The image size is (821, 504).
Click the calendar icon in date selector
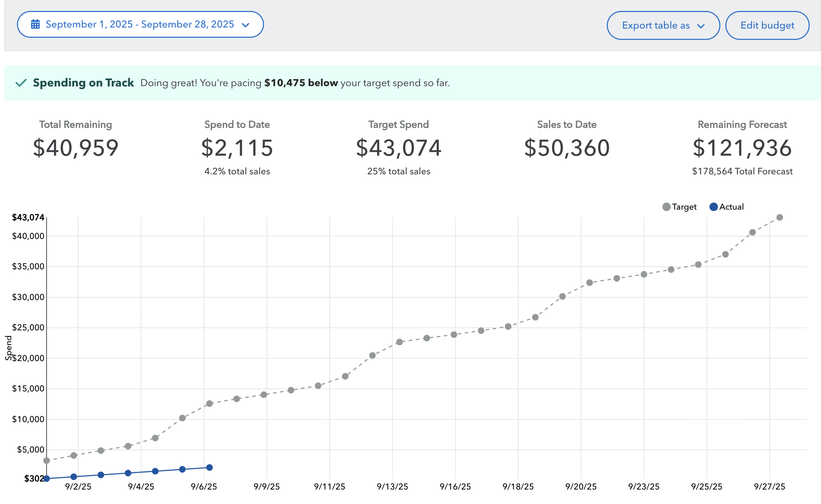tap(35, 24)
